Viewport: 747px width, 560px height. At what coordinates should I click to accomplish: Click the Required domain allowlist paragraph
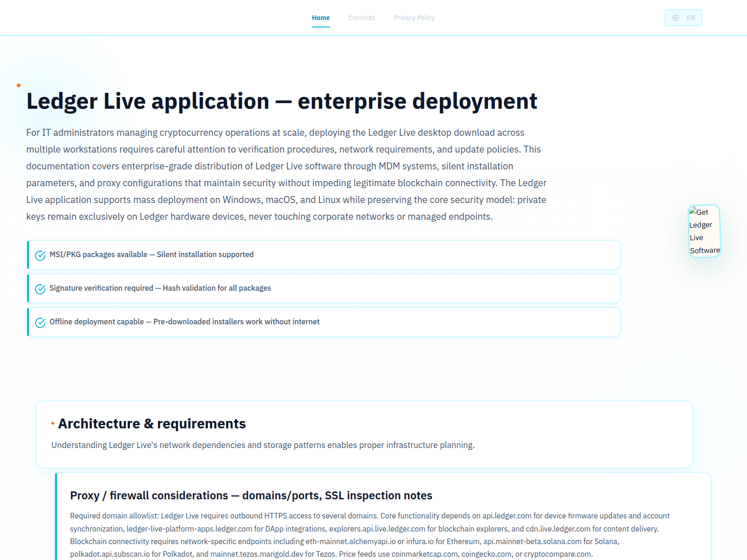coord(370,535)
